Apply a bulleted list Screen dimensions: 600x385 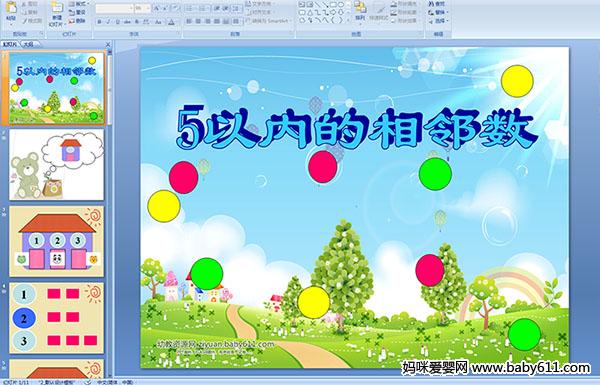(190, 8)
